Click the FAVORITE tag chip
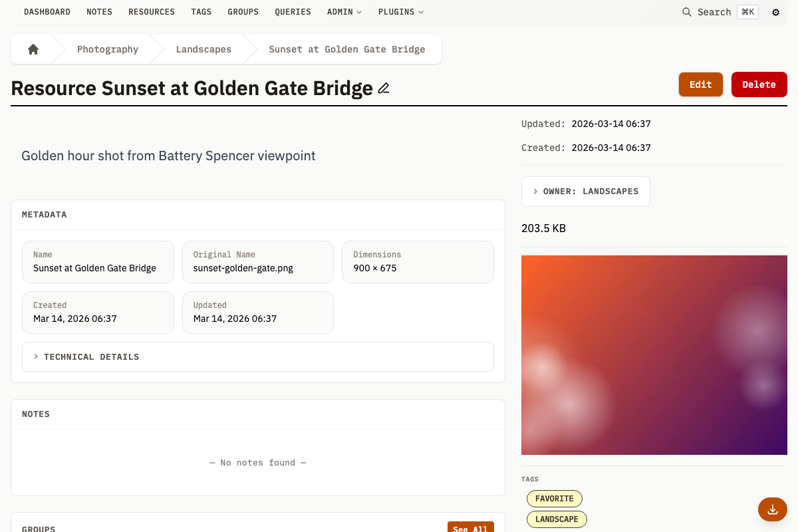798x532 pixels. point(554,498)
